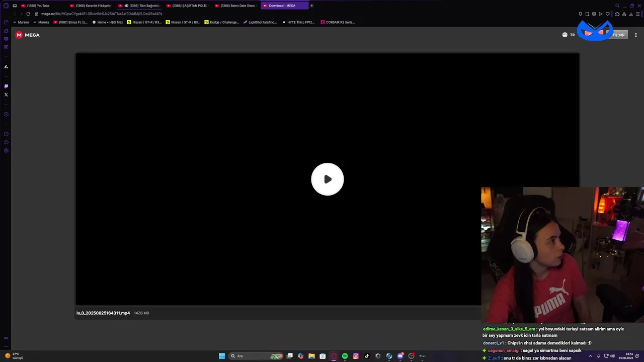This screenshot has width=644, height=362.
Task: Open the 'Home • HBO Max' bookmark
Action: coord(108,22)
